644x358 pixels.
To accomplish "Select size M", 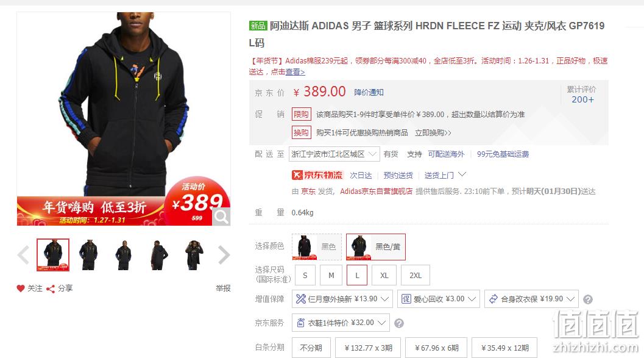I will (331, 276).
